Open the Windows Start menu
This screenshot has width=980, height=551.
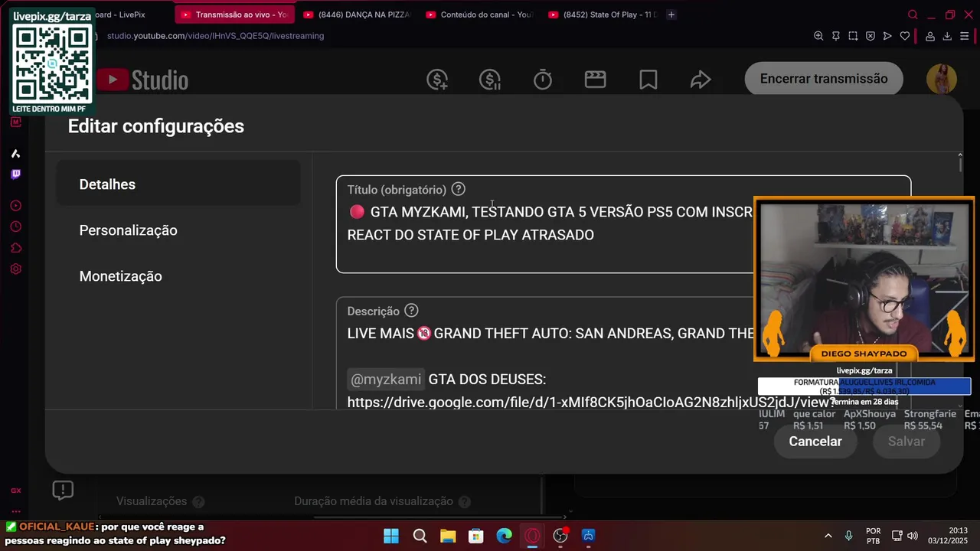[x=390, y=536]
